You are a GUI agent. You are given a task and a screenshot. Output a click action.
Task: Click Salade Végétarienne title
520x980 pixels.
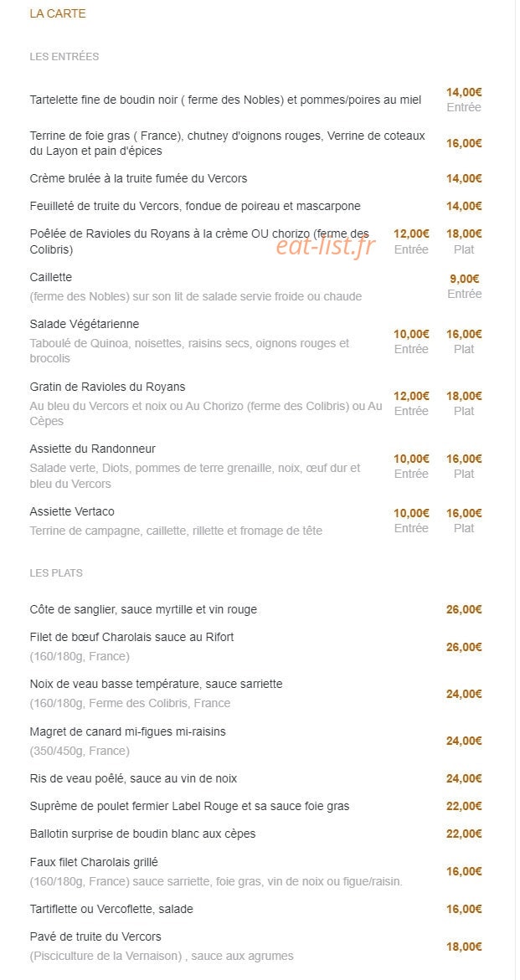(x=85, y=325)
